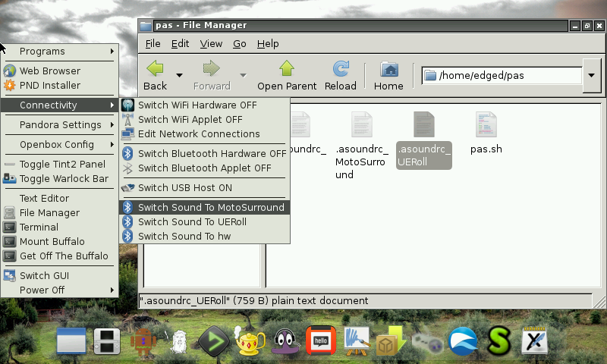Click Edit Network Connections entry
Viewport: 607px width, 364px height.
tap(199, 133)
